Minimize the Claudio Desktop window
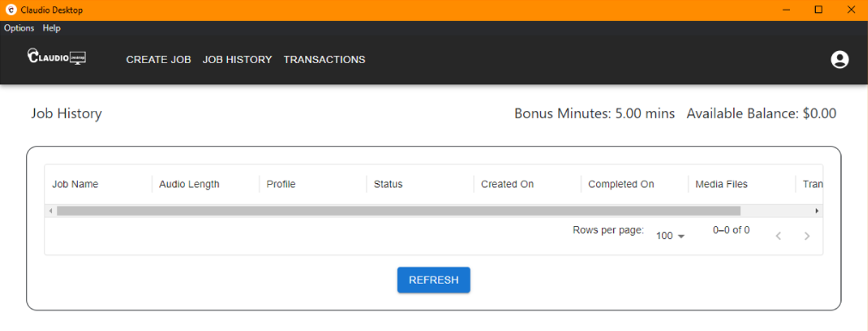The image size is (868, 331). [787, 10]
